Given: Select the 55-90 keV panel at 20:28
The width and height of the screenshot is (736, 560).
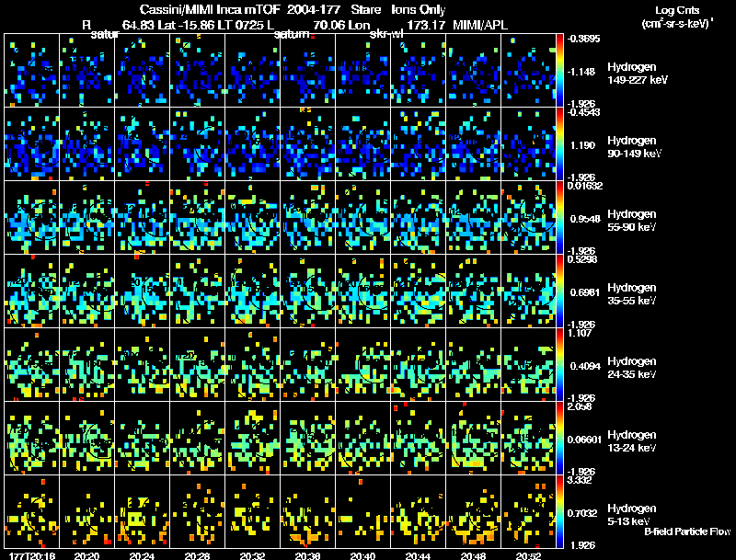Looking at the screenshot, I should tap(198, 218).
